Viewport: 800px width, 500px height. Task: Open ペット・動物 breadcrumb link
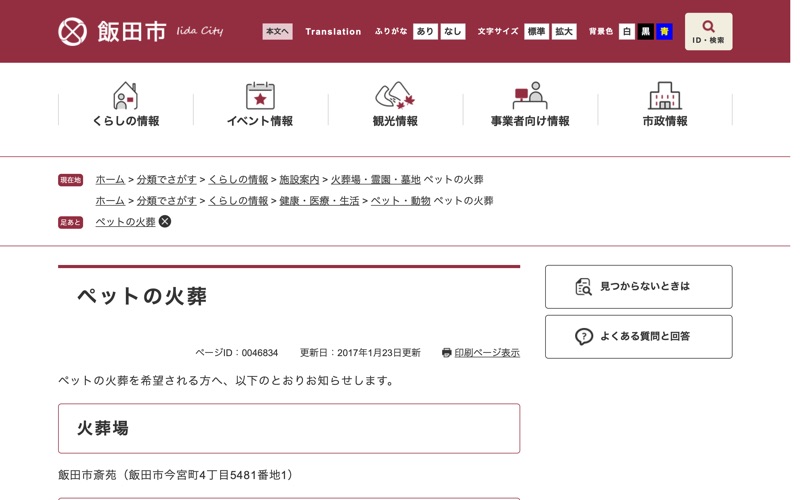coord(401,201)
